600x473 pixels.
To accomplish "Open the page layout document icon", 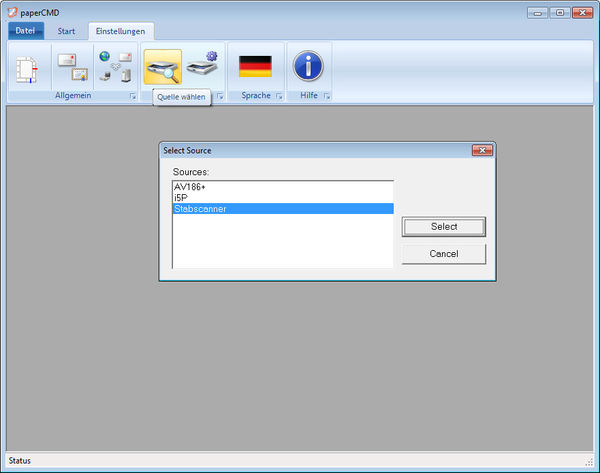I will click(27, 69).
